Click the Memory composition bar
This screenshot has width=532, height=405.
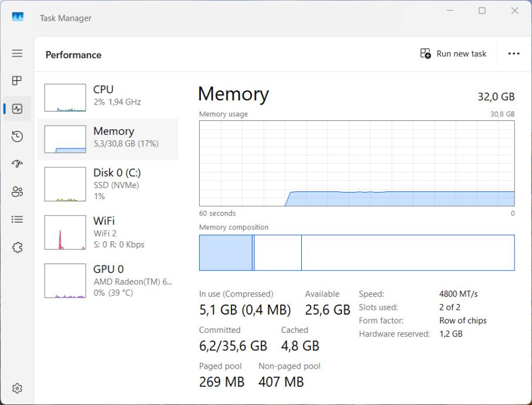point(356,252)
